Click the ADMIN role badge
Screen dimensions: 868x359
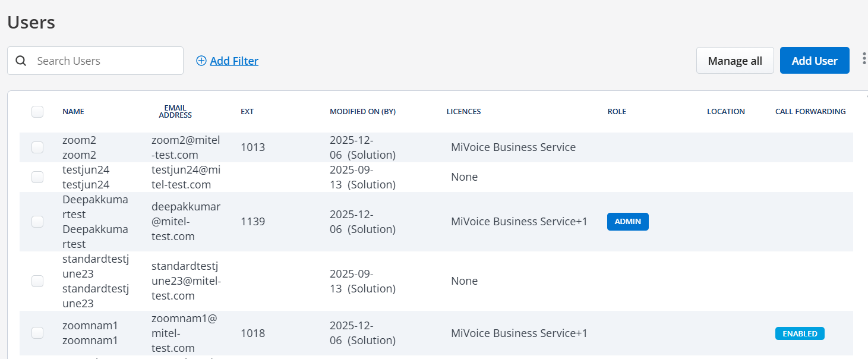pos(627,222)
